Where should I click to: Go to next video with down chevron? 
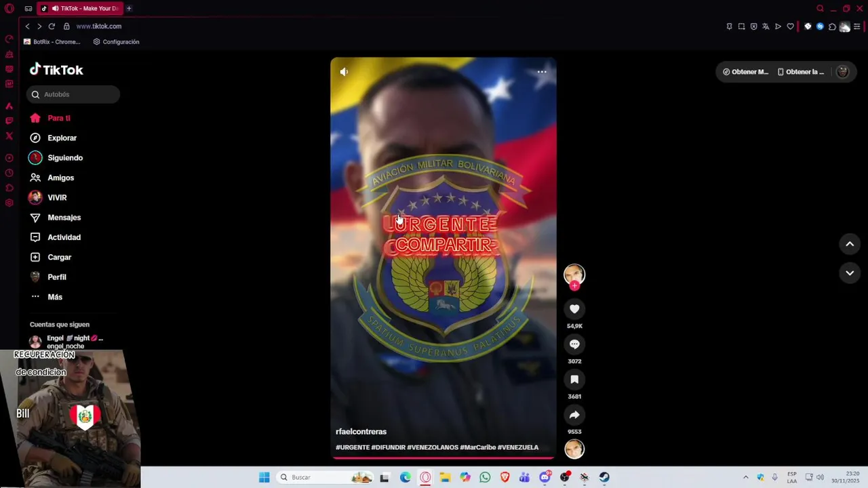pos(850,272)
